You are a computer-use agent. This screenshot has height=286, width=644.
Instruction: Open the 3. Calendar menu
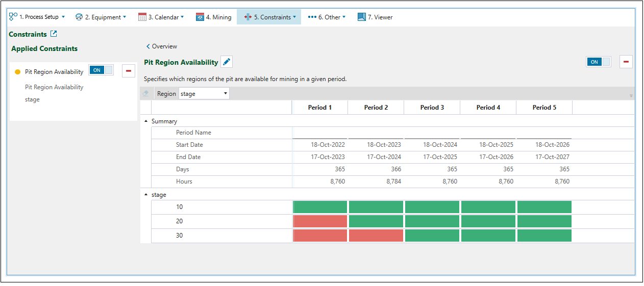click(x=161, y=17)
